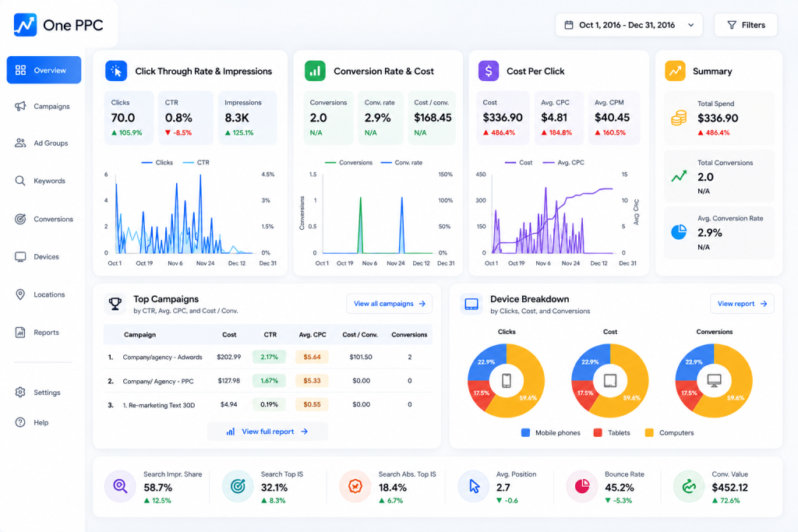This screenshot has width=798, height=532.
Task: Click the Conversion Rate bar-chart icon
Action: click(315, 71)
